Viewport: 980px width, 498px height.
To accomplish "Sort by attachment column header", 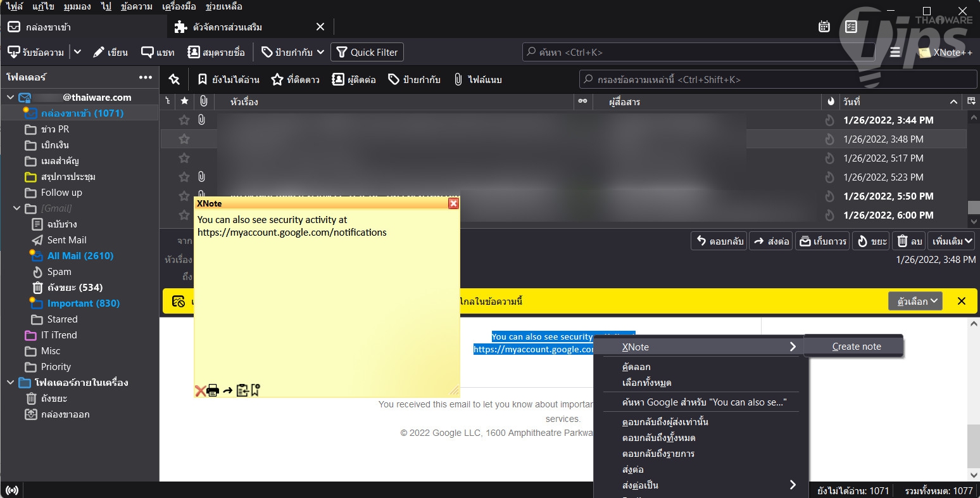I will pyautogui.click(x=203, y=101).
